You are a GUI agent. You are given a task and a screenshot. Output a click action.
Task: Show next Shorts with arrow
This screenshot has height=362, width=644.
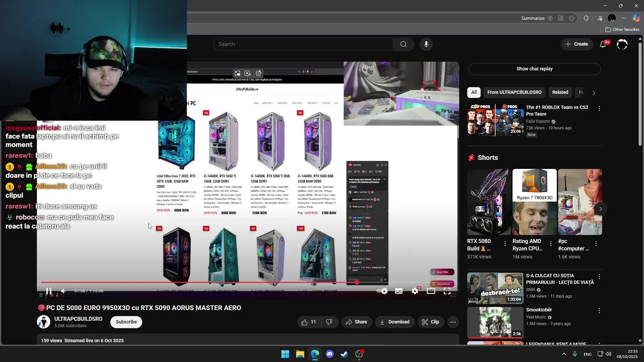click(x=600, y=209)
